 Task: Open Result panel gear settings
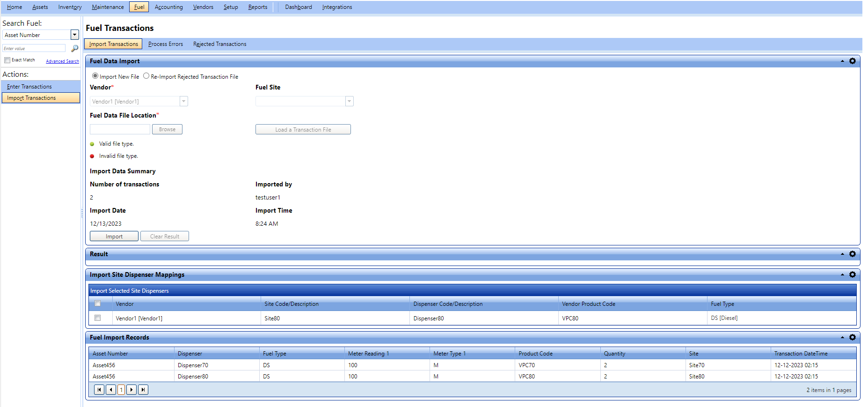click(853, 254)
